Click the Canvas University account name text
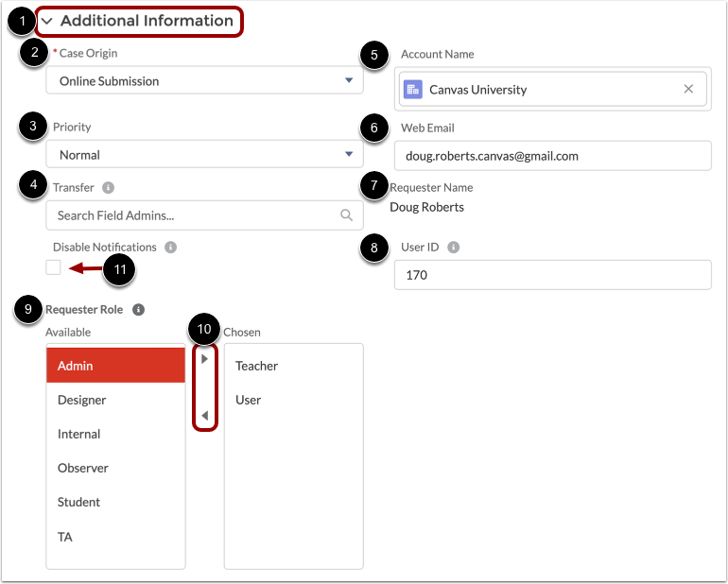 [477, 90]
